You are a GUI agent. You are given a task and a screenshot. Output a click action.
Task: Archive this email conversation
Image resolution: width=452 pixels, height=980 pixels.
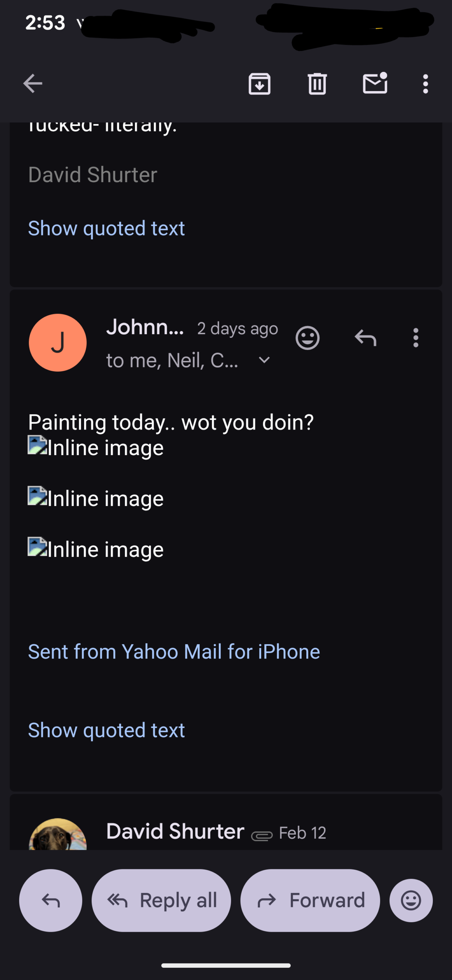260,83
